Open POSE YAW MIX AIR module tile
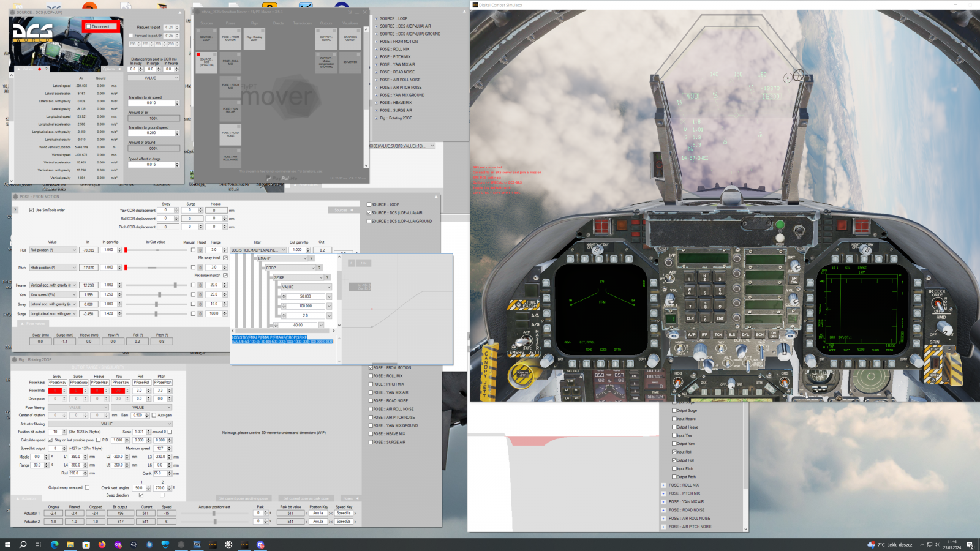Screen dimensions: 980x551 point(230,110)
